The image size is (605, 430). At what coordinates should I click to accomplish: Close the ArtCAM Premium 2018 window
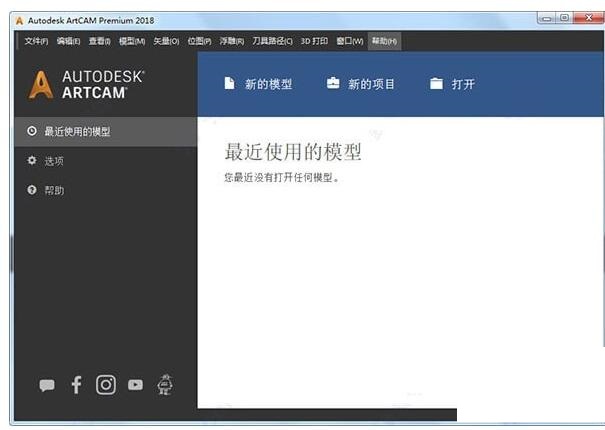click(x=589, y=18)
